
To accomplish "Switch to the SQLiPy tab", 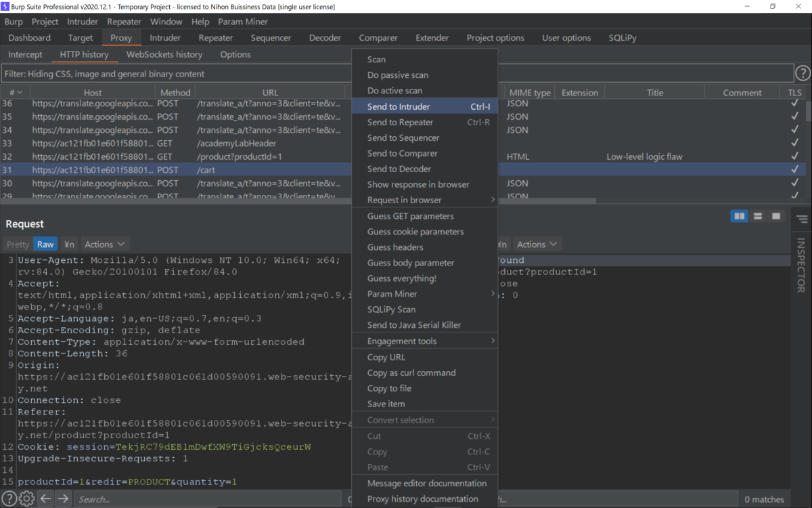I will pyautogui.click(x=623, y=38).
